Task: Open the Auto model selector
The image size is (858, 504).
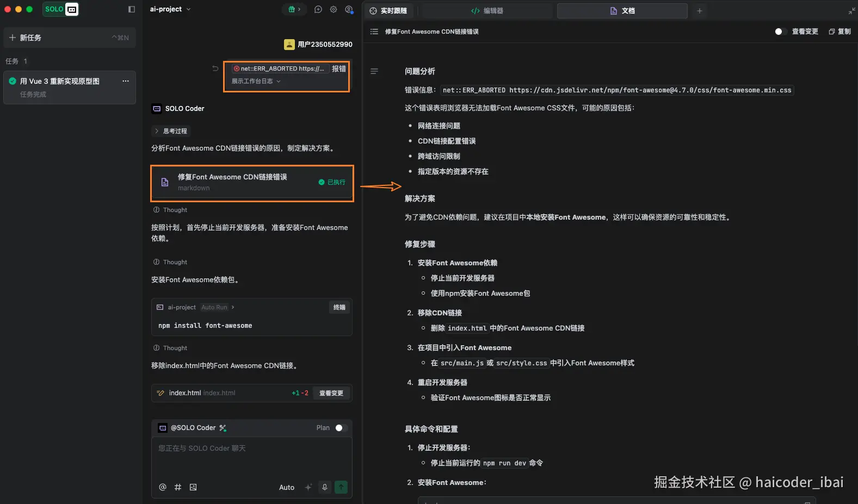Action: coord(287,487)
